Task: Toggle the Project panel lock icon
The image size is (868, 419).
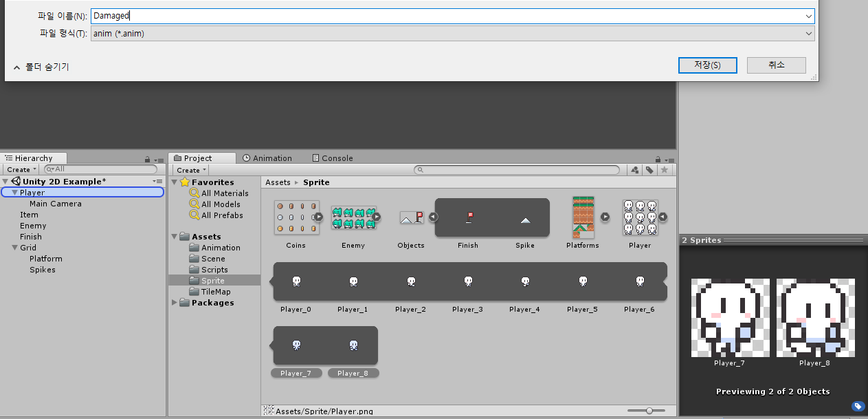Action: point(658,159)
